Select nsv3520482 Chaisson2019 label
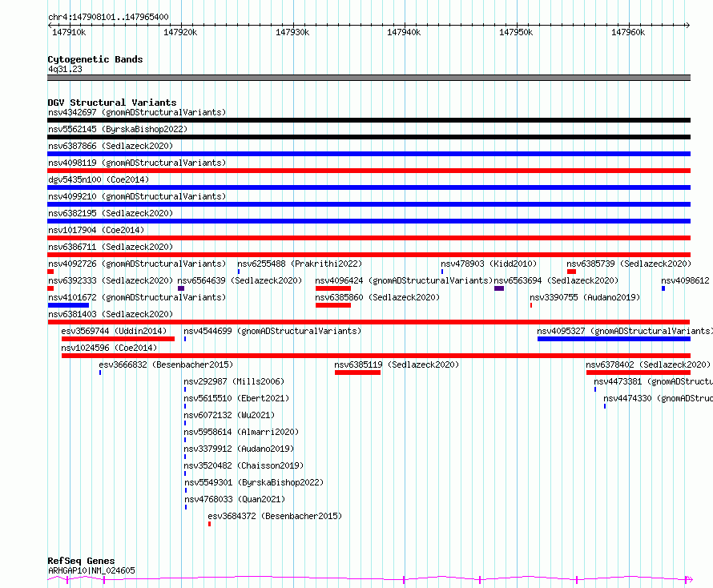713x588 pixels. click(x=244, y=465)
